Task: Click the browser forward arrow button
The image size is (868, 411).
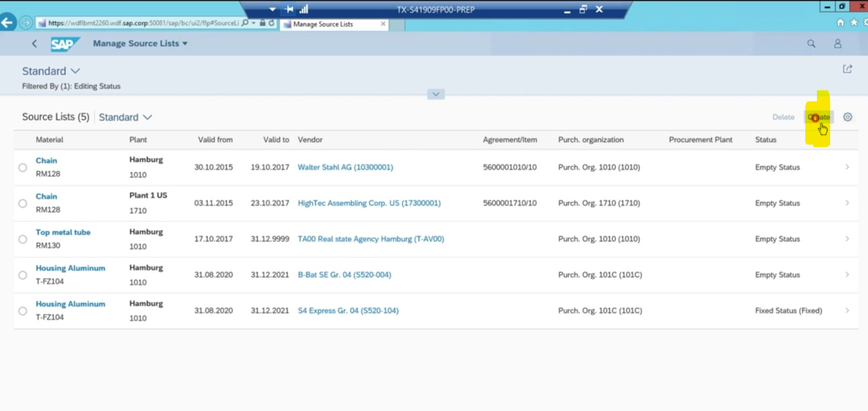Action: (x=26, y=23)
